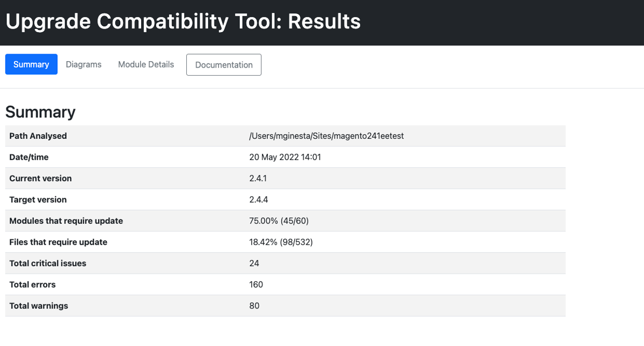Screen dimensions: 644x346
Task: Open the Documentation button
Action: click(223, 64)
